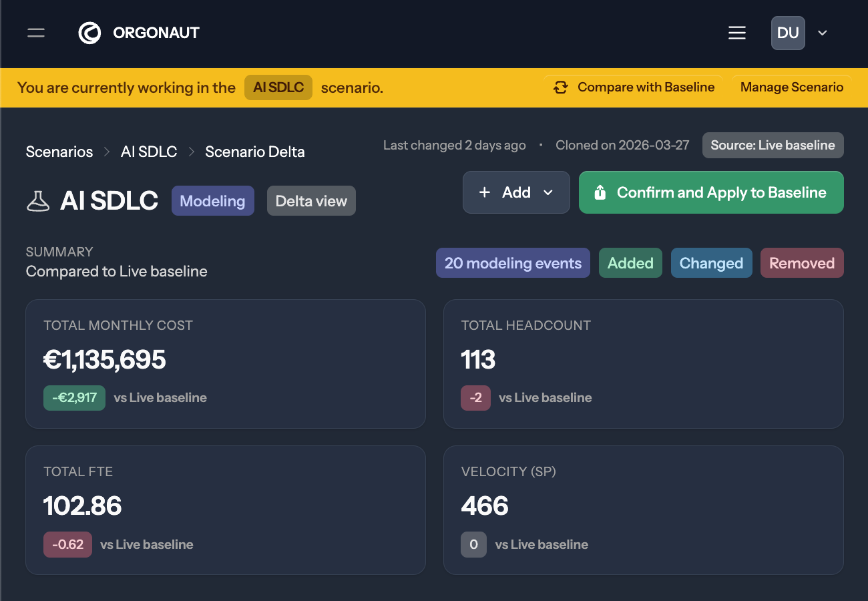Click Scenario Delta breadcrumb
Image resolution: width=868 pixels, height=601 pixels.
point(255,152)
